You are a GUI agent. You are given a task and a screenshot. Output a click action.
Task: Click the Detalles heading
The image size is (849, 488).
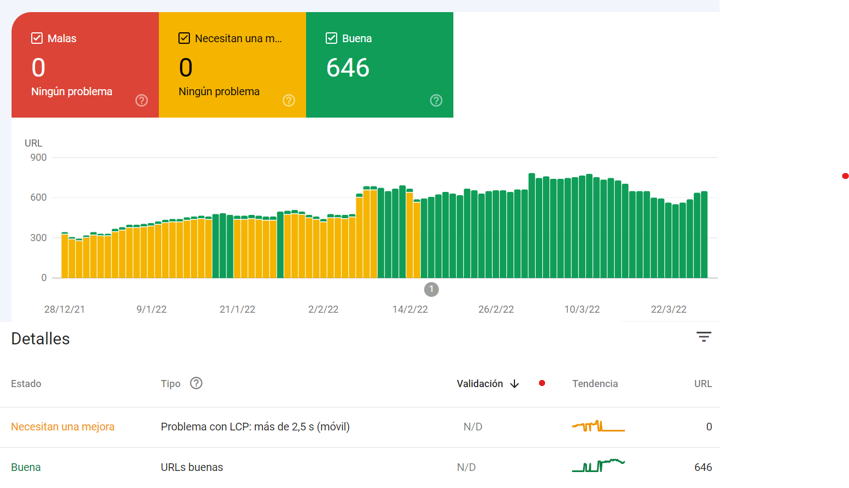coord(41,339)
